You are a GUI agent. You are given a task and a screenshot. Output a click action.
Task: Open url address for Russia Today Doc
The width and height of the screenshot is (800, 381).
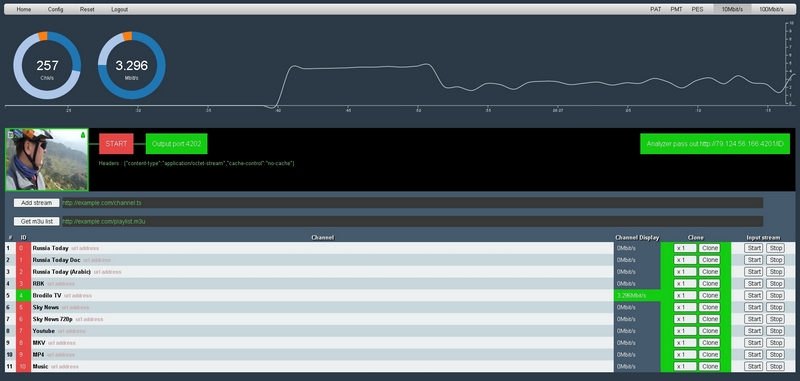(x=97, y=260)
